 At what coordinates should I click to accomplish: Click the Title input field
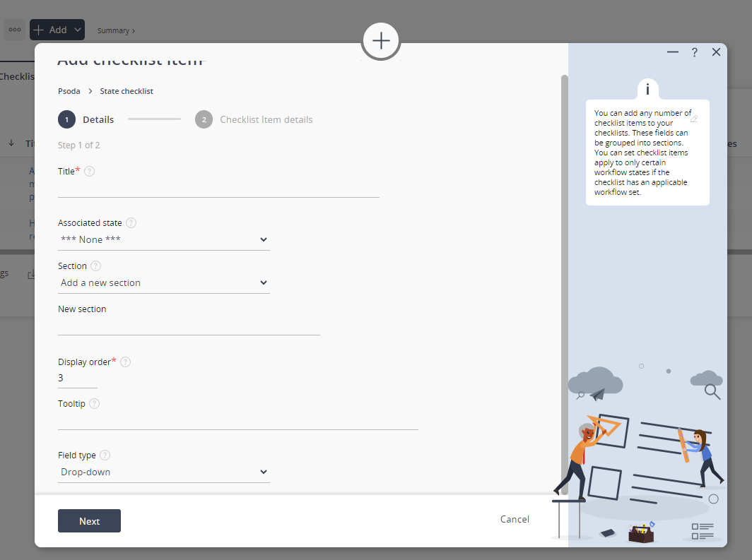[218, 189]
